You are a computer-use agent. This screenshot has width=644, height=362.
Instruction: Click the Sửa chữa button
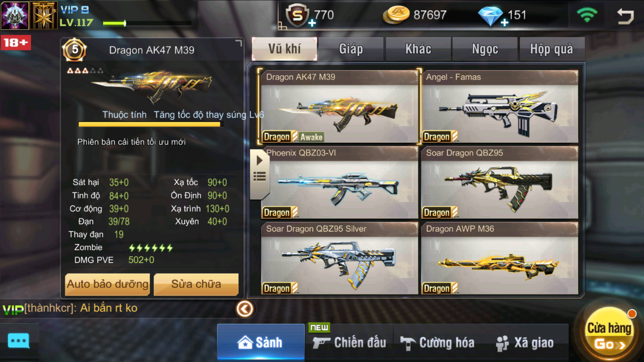[196, 285]
